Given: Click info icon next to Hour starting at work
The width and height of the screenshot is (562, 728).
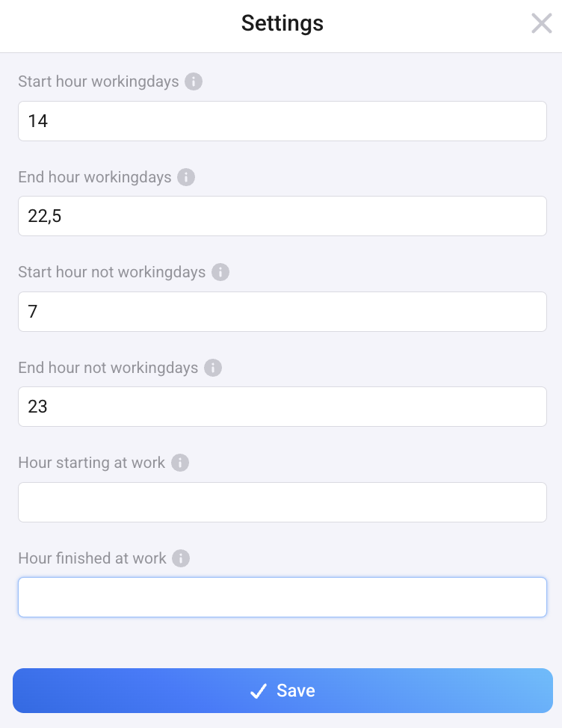Looking at the screenshot, I should point(180,463).
